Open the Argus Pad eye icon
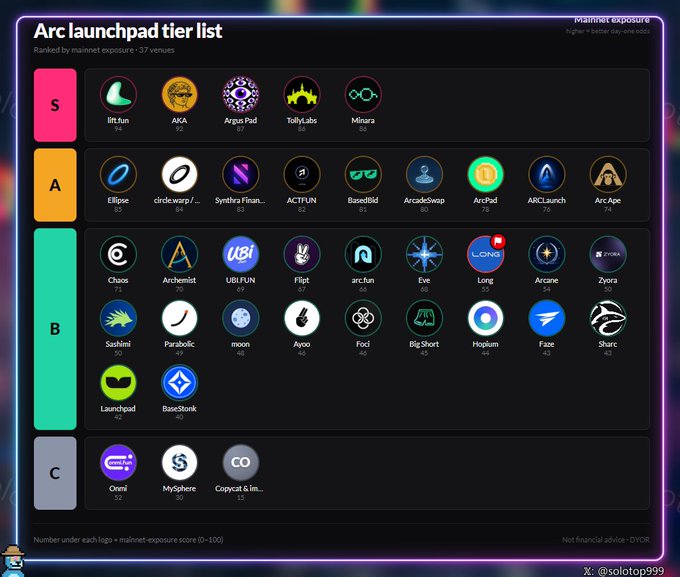Screen dimensions: 680x577 coord(241,94)
